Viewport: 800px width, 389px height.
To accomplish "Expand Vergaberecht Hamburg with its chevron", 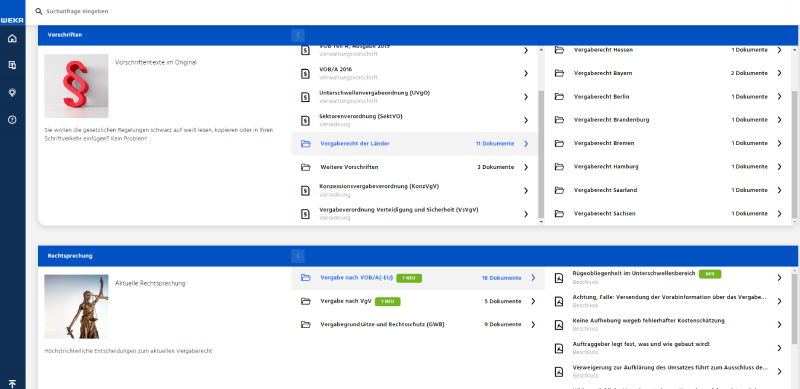I will [780, 166].
